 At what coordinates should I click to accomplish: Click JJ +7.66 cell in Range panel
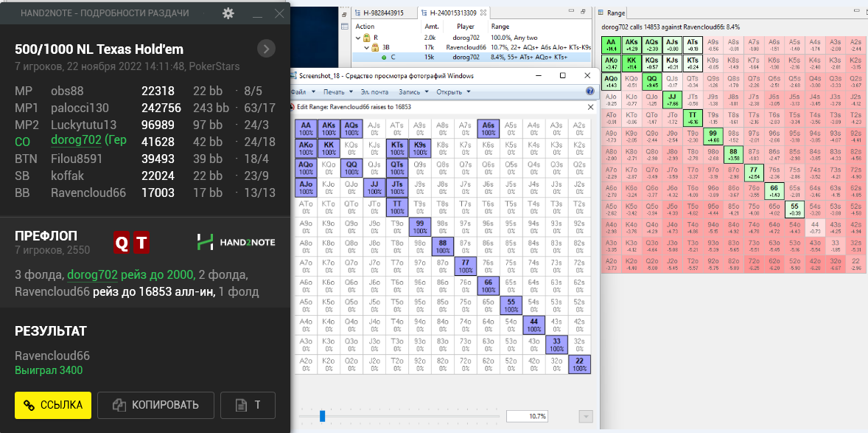(x=672, y=100)
